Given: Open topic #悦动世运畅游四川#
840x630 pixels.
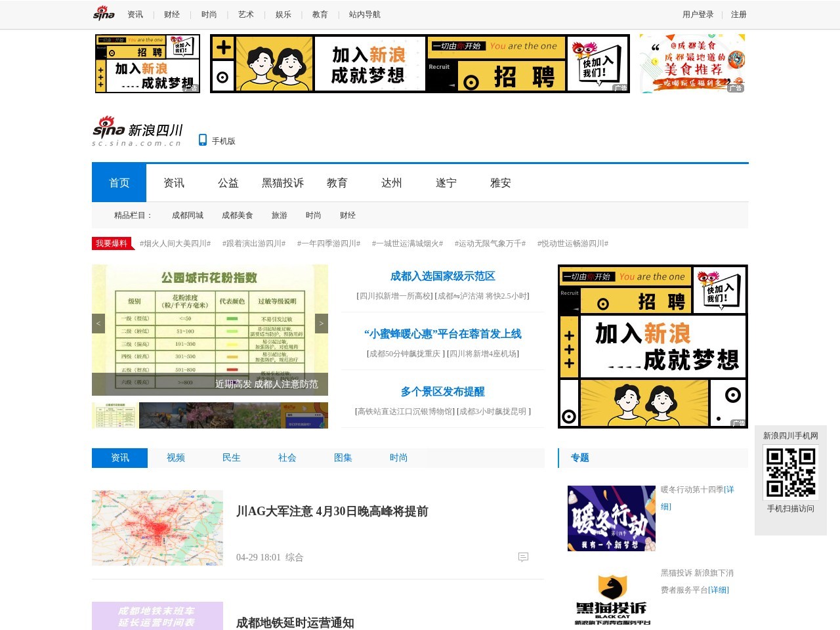Looking at the screenshot, I should (x=573, y=243).
